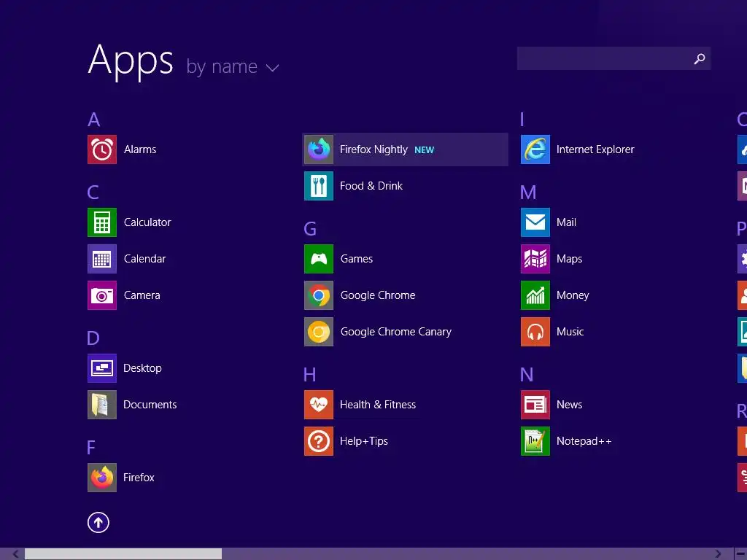The width and height of the screenshot is (747, 560).
Task: Click the search magnifier icon
Action: [700, 58]
